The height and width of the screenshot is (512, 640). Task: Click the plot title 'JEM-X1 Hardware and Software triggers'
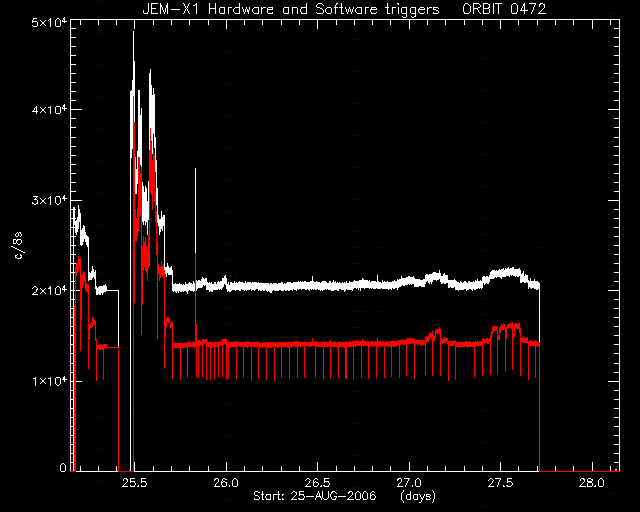click(x=291, y=9)
